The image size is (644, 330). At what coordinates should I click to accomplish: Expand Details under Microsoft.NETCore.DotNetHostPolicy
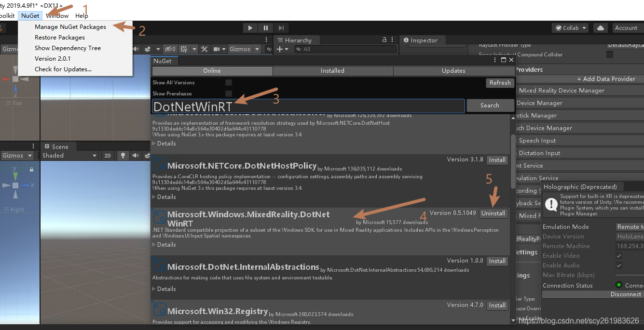pos(164,197)
